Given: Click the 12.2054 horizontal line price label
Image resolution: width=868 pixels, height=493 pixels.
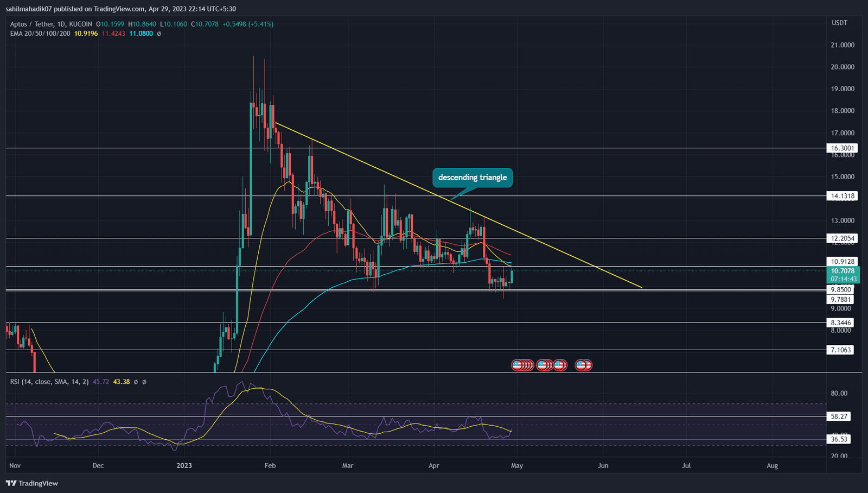Looking at the screenshot, I should point(843,238).
